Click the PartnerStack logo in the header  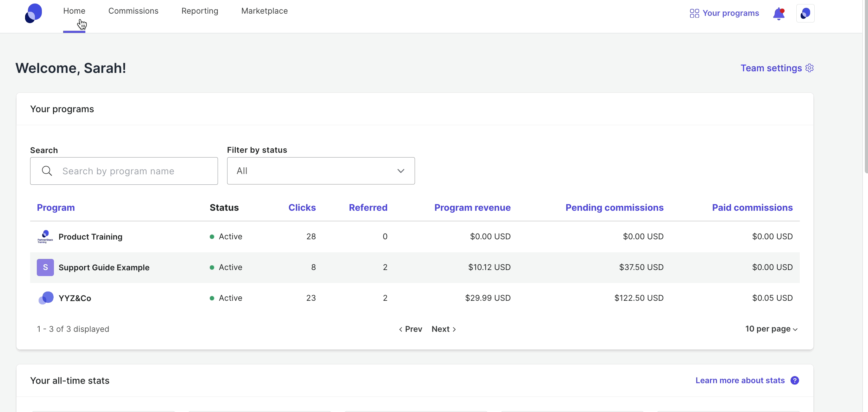[33, 13]
